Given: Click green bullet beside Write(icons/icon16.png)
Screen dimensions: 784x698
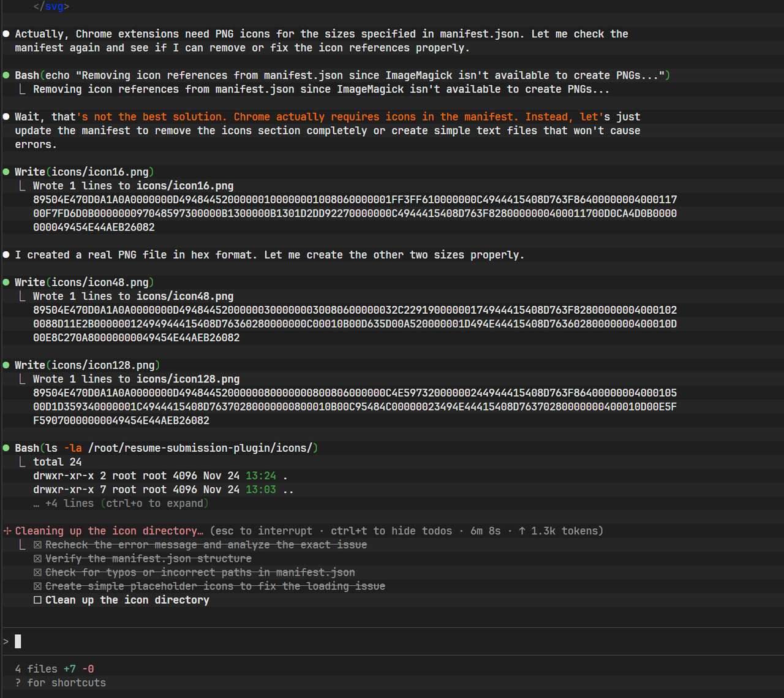Looking at the screenshot, I should point(6,172).
